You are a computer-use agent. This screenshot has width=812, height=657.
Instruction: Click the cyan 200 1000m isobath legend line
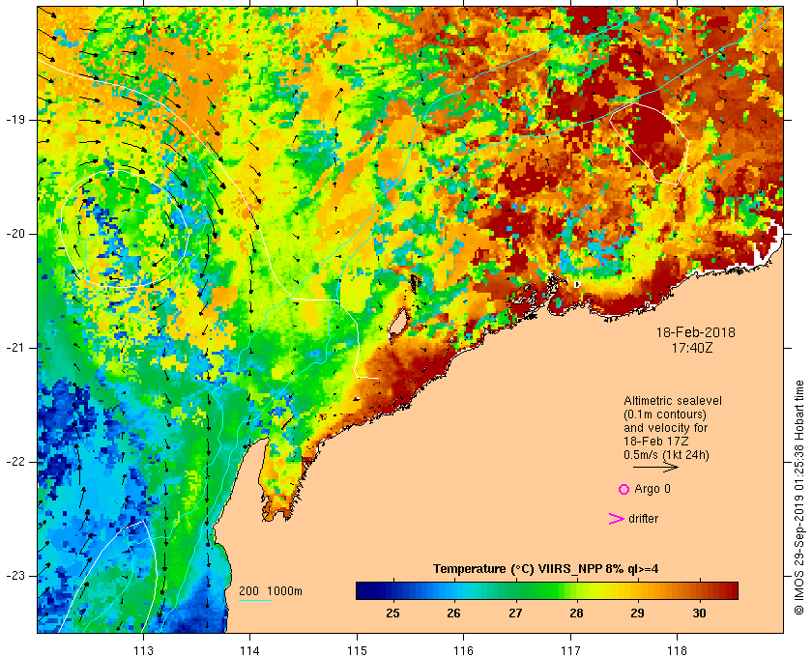pos(255,601)
